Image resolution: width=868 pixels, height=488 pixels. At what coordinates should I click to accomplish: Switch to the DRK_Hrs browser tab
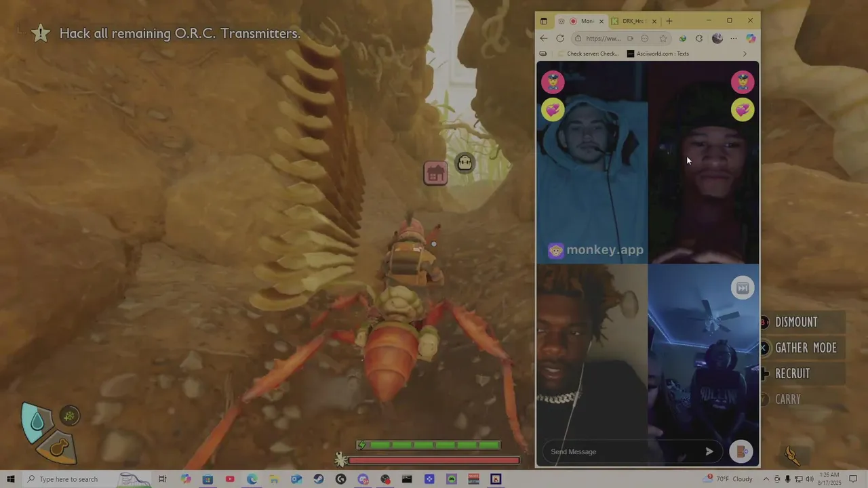point(633,21)
